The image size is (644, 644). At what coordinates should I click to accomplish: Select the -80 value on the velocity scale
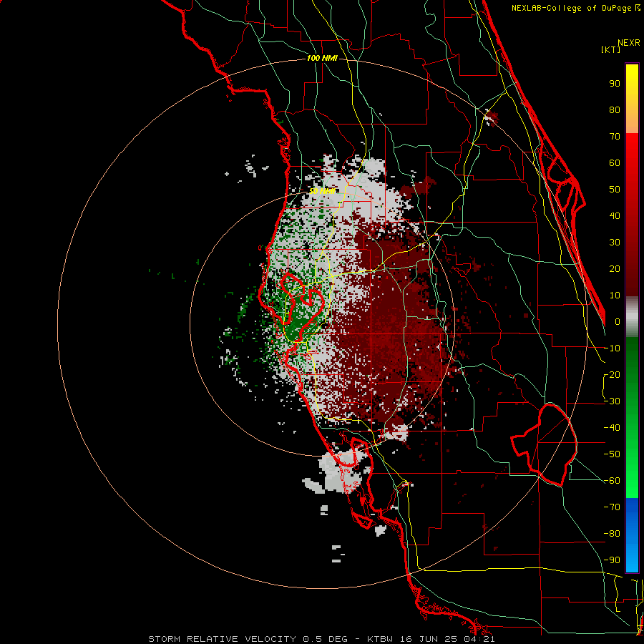point(612,534)
